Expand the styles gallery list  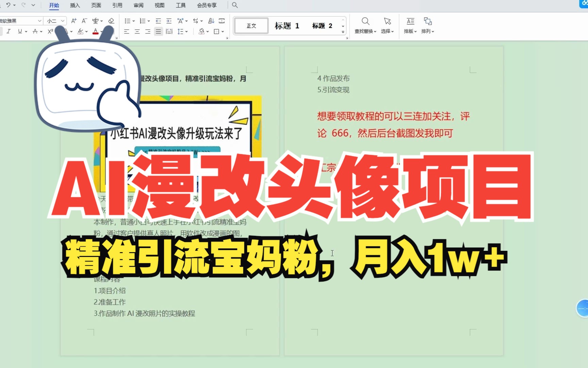point(343,32)
